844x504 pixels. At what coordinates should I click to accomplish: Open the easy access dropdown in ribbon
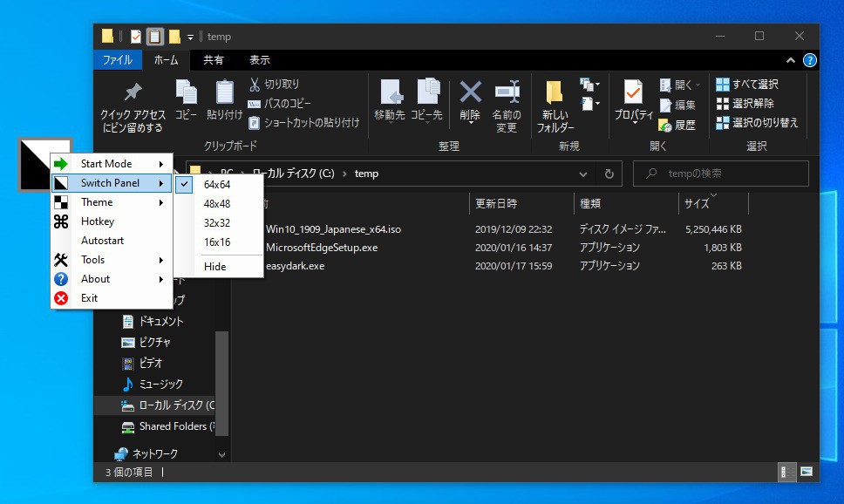click(590, 104)
